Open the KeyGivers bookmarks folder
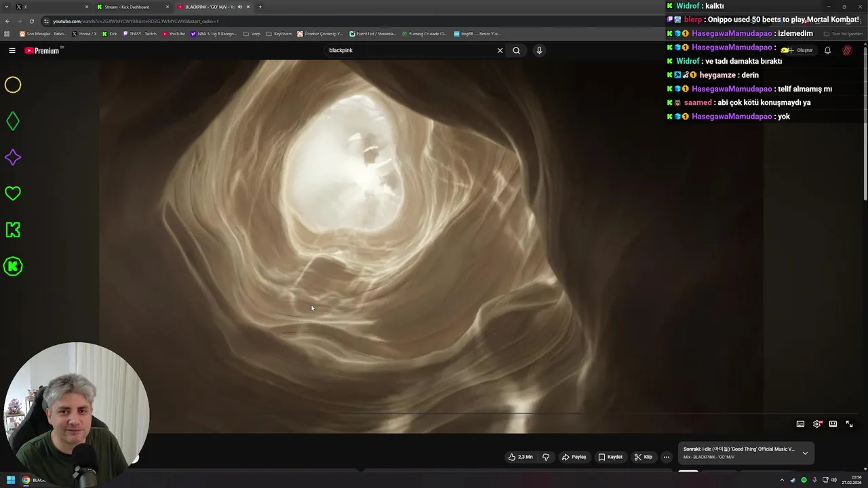The image size is (868, 488). (x=279, y=33)
